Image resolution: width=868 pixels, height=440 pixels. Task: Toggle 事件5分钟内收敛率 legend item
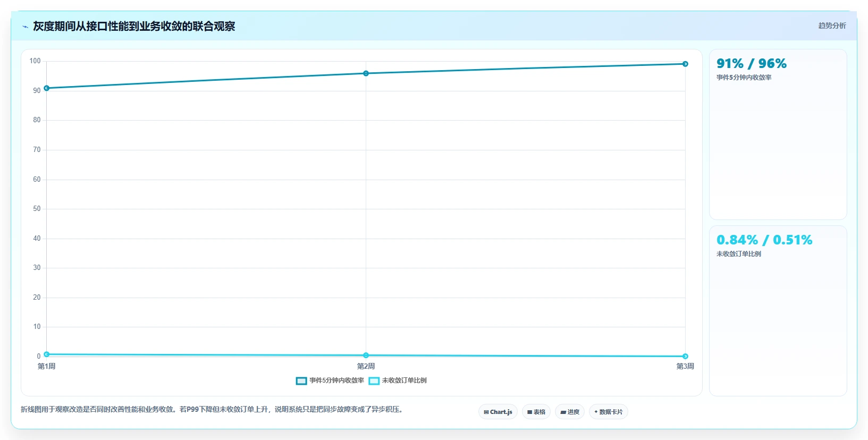pyautogui.click(x=330, y=380)
